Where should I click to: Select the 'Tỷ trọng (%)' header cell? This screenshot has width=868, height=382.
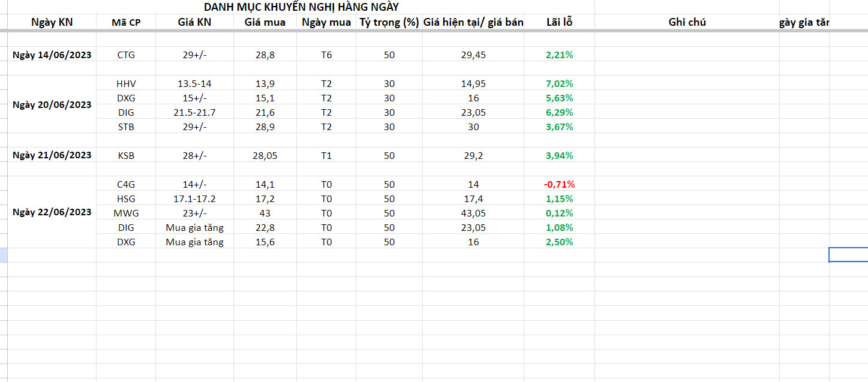point(389,22)
